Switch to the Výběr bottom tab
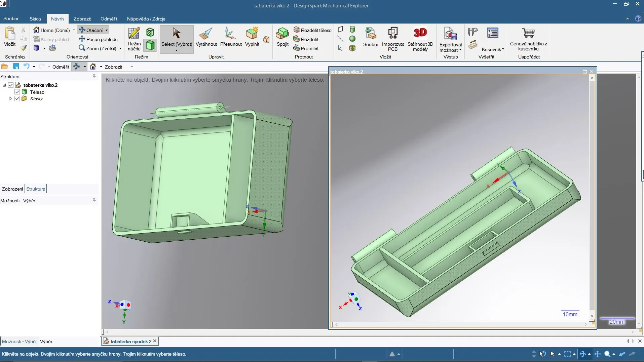 click(x=46, y=341)
